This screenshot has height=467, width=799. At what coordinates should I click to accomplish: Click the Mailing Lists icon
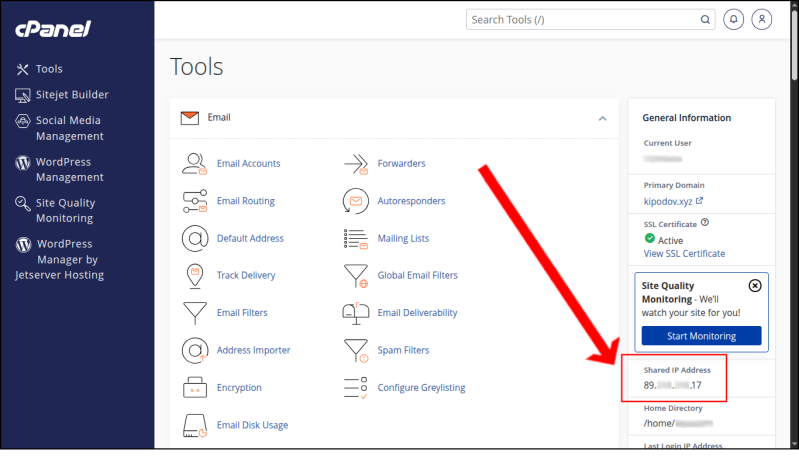tap(356, 239)
